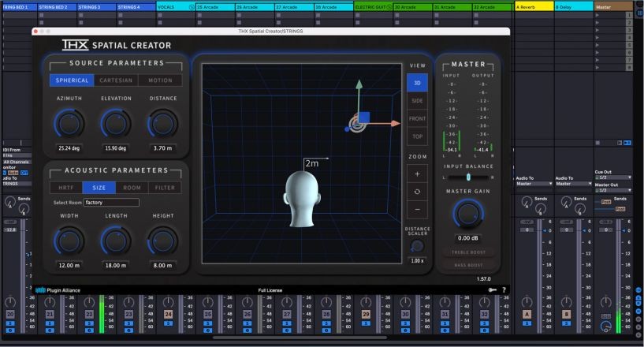Reset the 3D view zoom
This screenshot has width=644, height=347.
point(417,191)
